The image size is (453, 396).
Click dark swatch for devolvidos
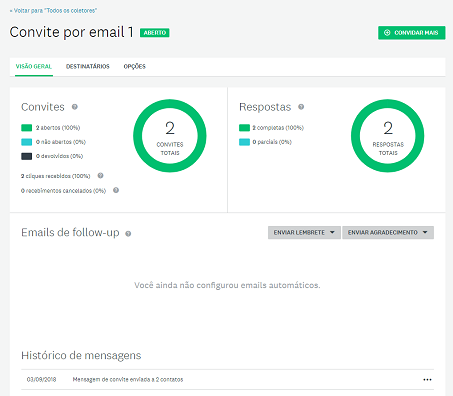(x=27, y=156)
